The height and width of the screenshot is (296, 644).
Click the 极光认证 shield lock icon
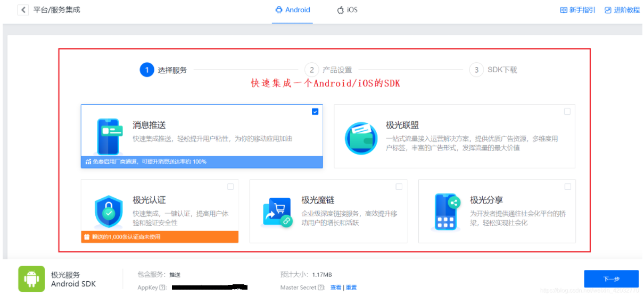(x=108, y=212)
